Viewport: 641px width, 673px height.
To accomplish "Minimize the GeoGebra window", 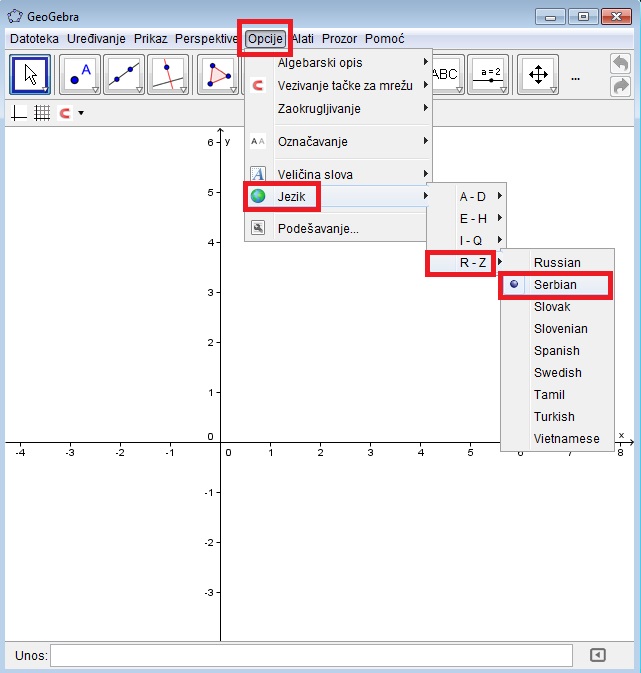I will 550,17.
